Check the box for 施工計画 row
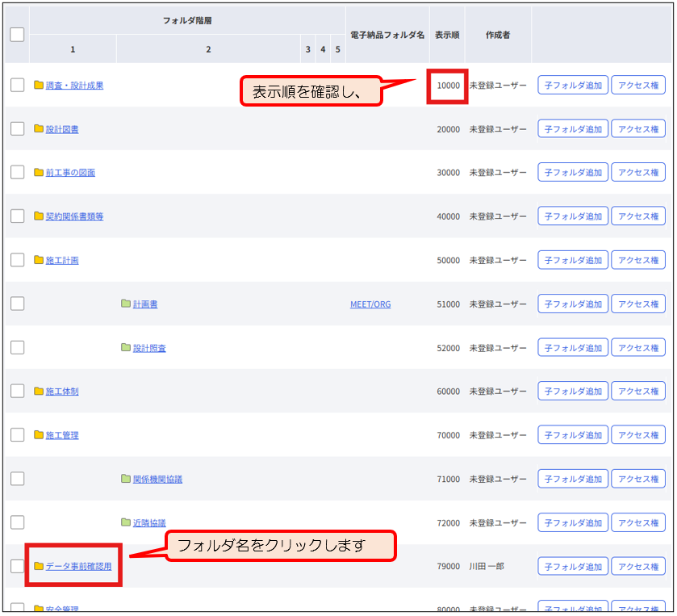Image resolution: width=677 pixels, height=616 pixels. click(x=17, y=260)
